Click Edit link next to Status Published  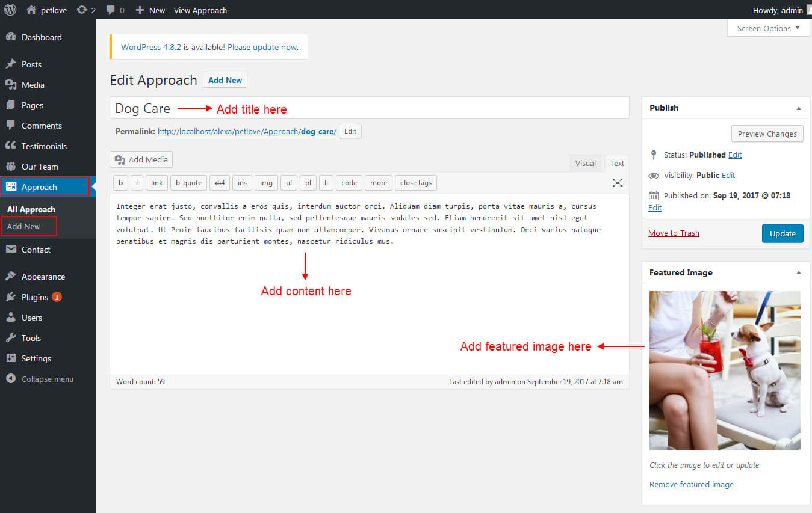[735, 155]
